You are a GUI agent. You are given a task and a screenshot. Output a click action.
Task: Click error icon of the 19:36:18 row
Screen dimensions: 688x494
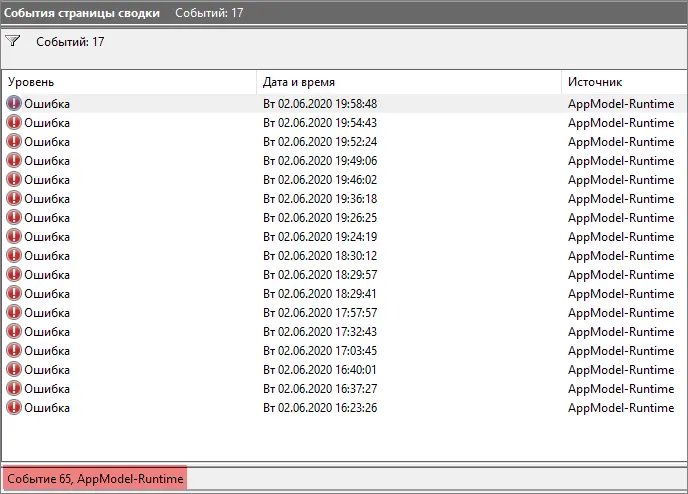(x=14, y=198)
